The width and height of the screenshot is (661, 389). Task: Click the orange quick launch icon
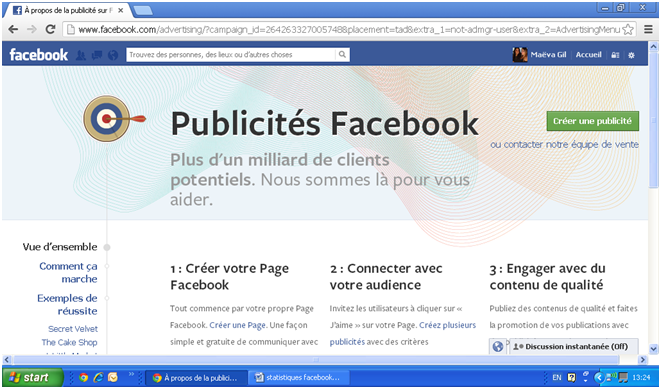(113, 377)
